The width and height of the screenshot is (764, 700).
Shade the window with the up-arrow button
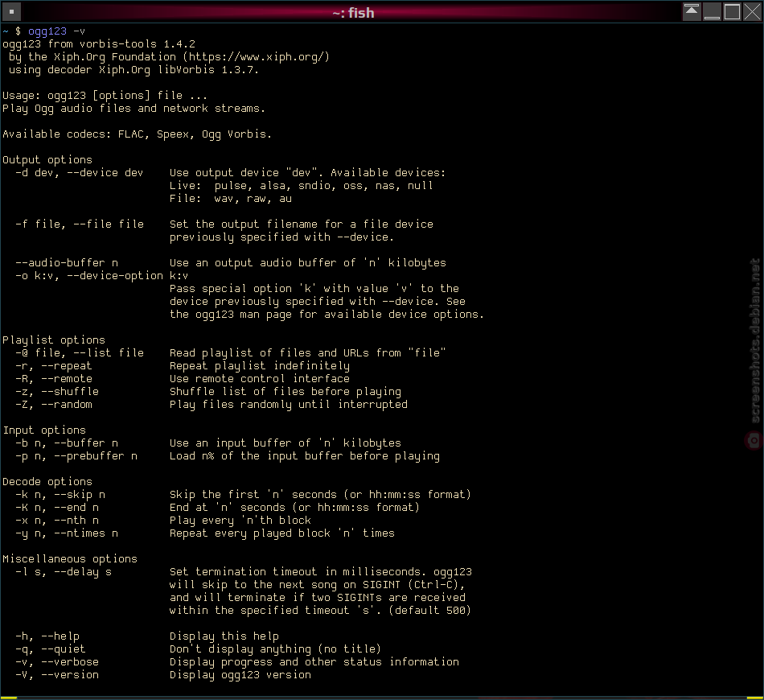(x=692, y=12)
